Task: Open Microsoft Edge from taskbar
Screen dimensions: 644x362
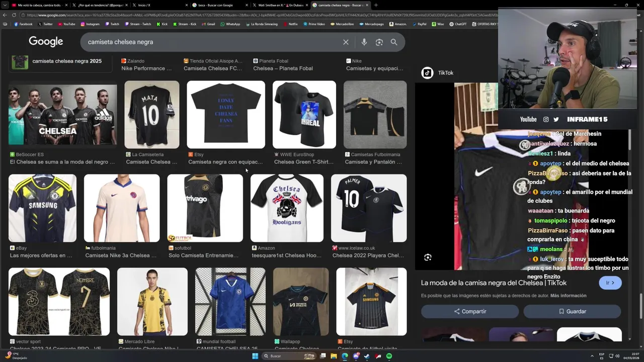Action: (x=345, y=356)
